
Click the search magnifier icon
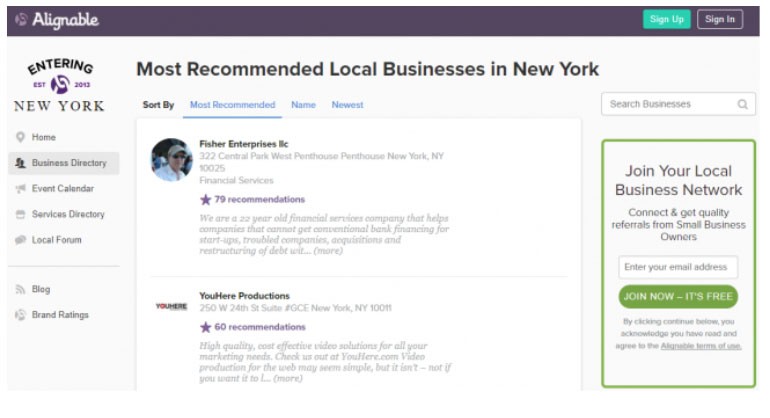[742, 104]
